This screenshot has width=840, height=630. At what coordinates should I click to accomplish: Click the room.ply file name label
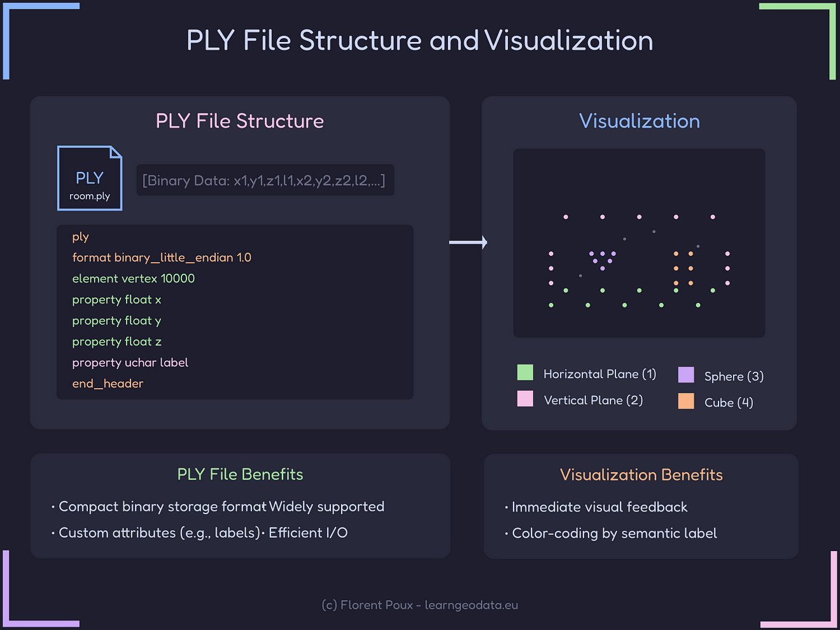pos(90,197)
